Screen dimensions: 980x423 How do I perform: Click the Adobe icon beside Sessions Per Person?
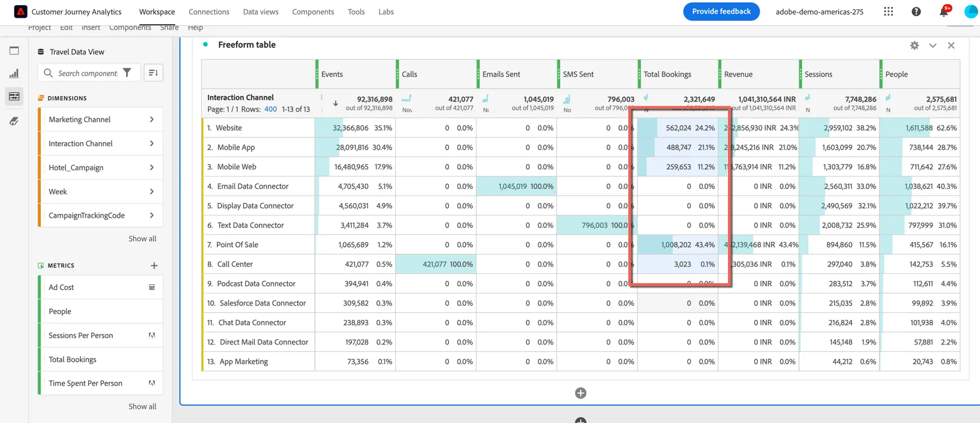152,335
